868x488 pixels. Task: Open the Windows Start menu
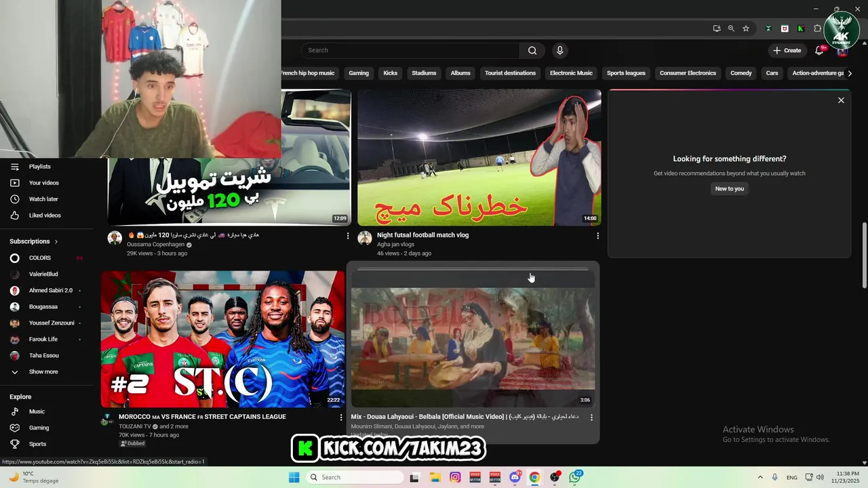294,477
